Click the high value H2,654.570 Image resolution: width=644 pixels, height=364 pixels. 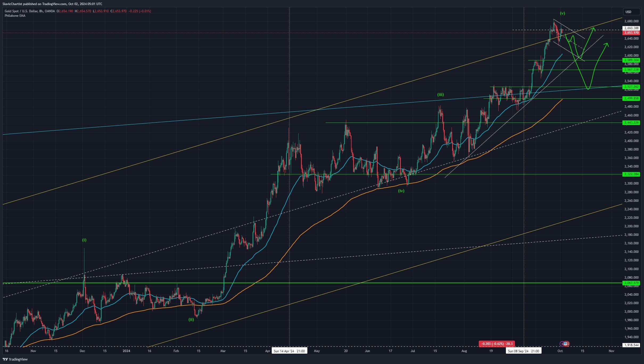83,11
